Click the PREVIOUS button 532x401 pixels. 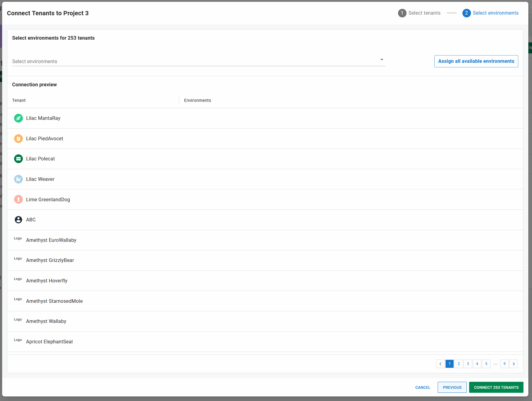(452, 387)
